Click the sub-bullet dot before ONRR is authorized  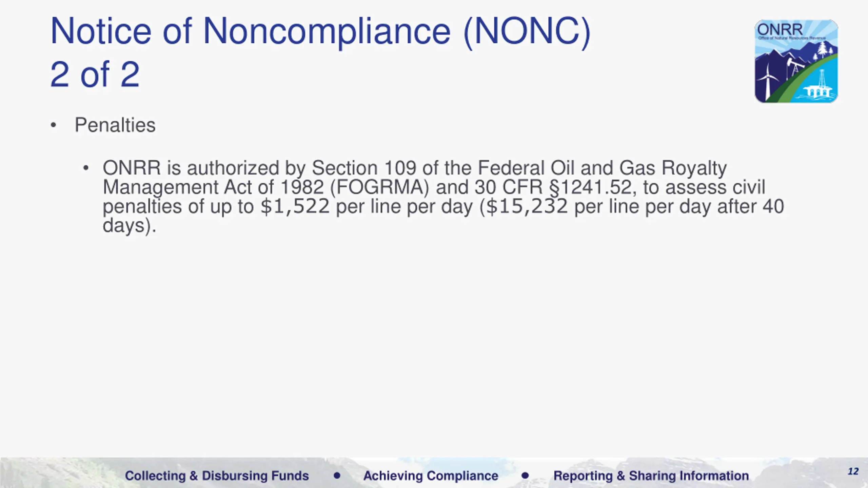(86, 168)
